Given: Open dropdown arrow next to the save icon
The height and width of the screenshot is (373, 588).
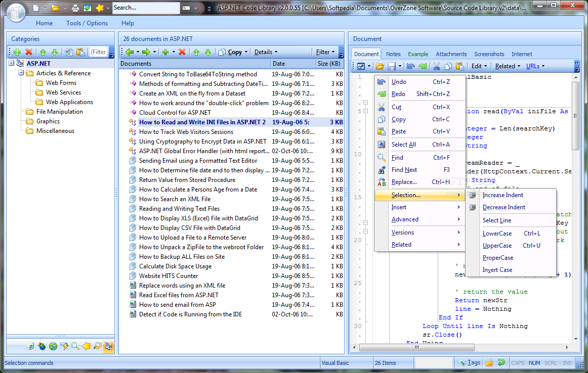Looking at the screenshot, I should tap(400, 66).
